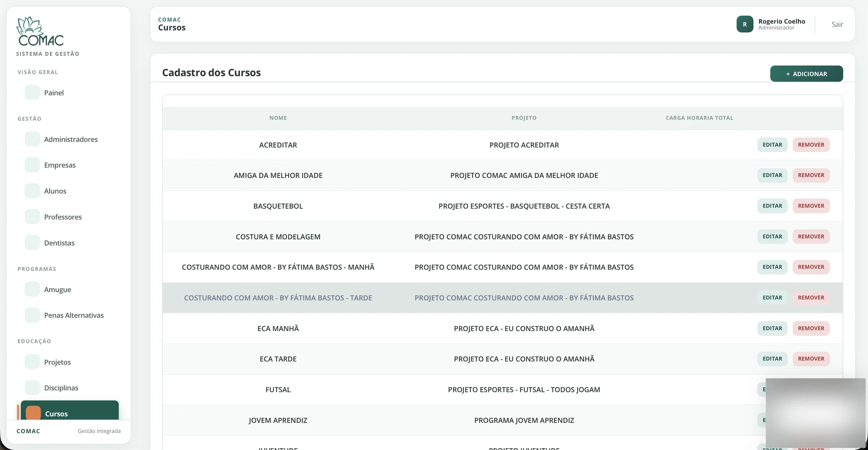Click the COMAC lotus logo

click(x=40, y=31)
